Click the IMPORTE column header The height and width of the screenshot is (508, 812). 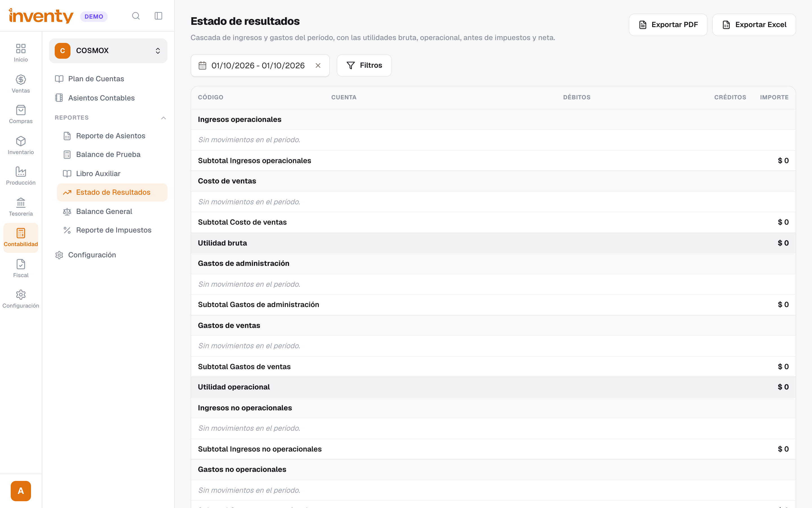pyautogui.click(x=775, y=97)
